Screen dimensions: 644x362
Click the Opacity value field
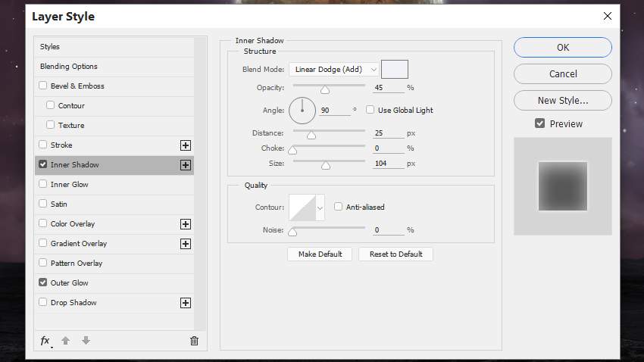[x=389, y=88]
